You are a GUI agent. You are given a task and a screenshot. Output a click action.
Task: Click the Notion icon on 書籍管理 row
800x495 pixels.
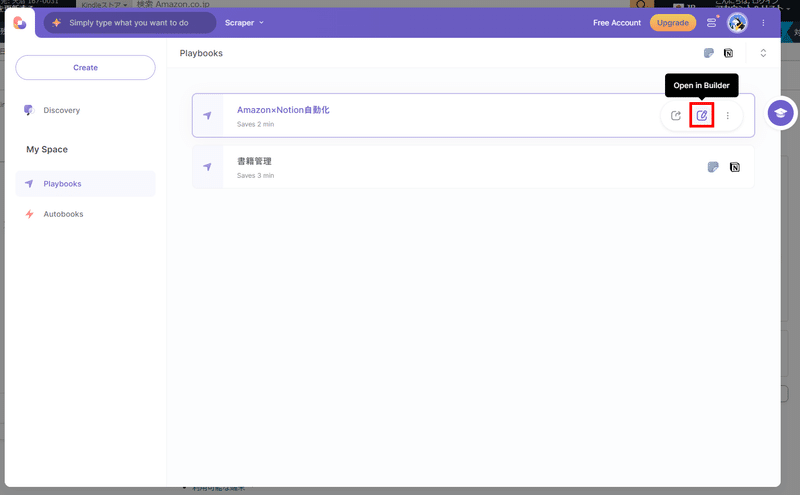coord(735,167)
